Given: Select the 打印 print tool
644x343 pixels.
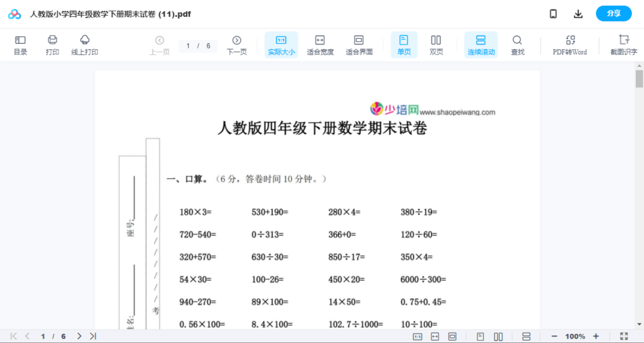Looking at the screenshot, I should (52, 45).
